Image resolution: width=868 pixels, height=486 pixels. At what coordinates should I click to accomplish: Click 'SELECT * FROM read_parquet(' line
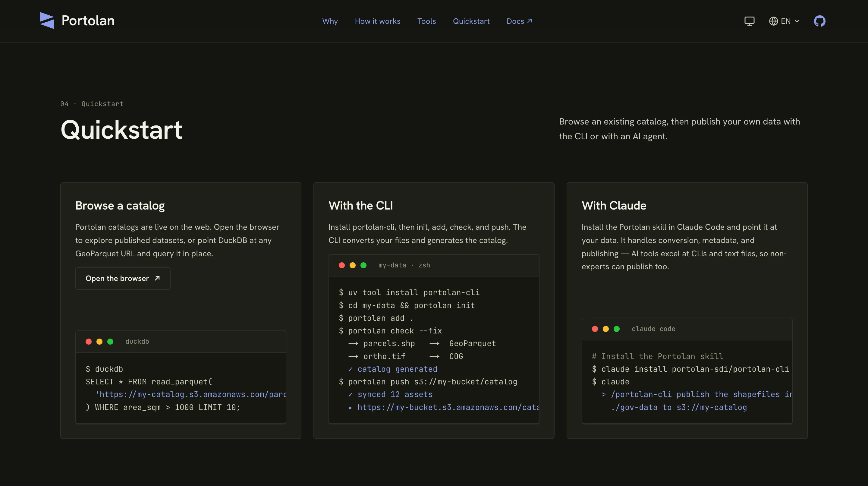pyautogui.click(x=149, y=381)
